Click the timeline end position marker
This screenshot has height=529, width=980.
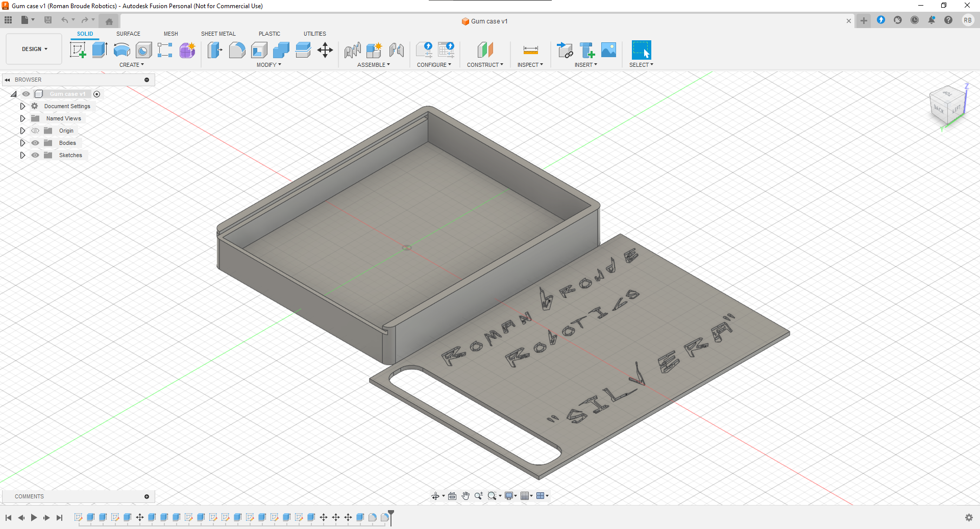tap(391, 515)
